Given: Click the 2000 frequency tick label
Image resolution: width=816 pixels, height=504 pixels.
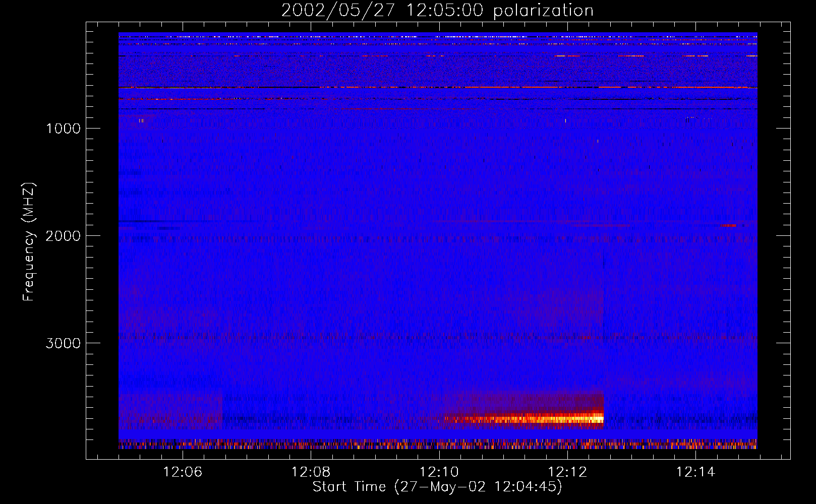Looking at the screenshot, I should click(63, 236).
